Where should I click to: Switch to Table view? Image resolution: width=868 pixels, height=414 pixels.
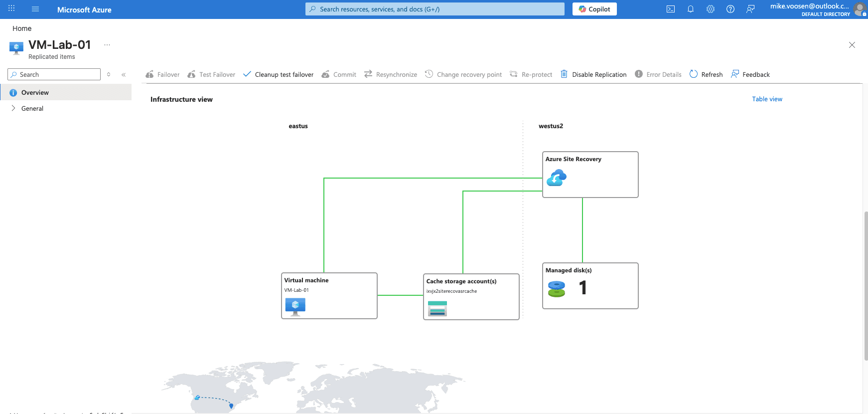tap(767, 99)
